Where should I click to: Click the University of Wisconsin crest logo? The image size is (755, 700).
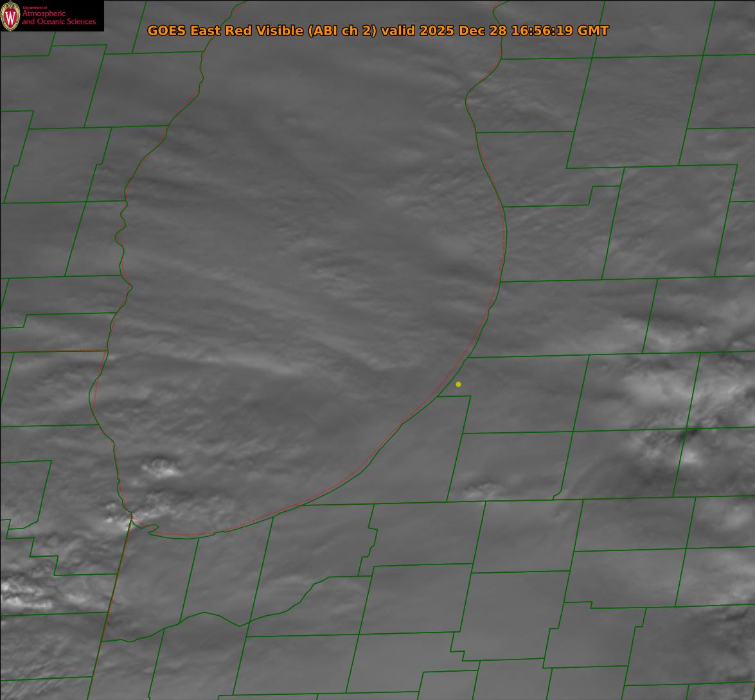coord(11,16)
